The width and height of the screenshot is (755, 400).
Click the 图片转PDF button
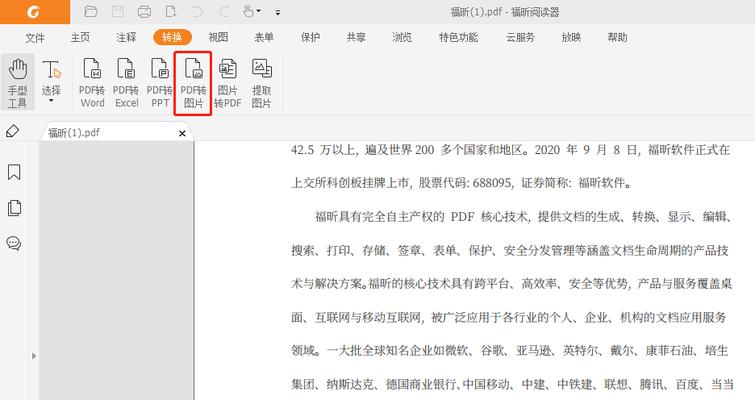click(x=227, y=83)
